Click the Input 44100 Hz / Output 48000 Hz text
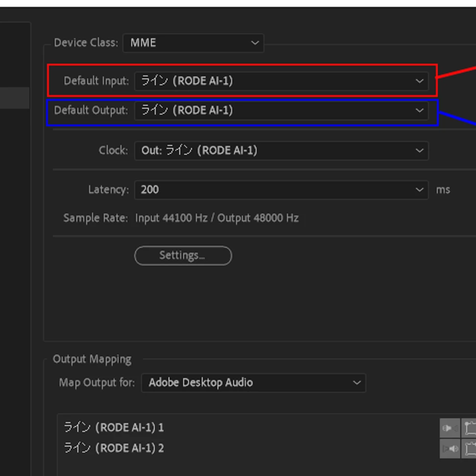This screenshot has width=476, height=476. coord(217,218)
